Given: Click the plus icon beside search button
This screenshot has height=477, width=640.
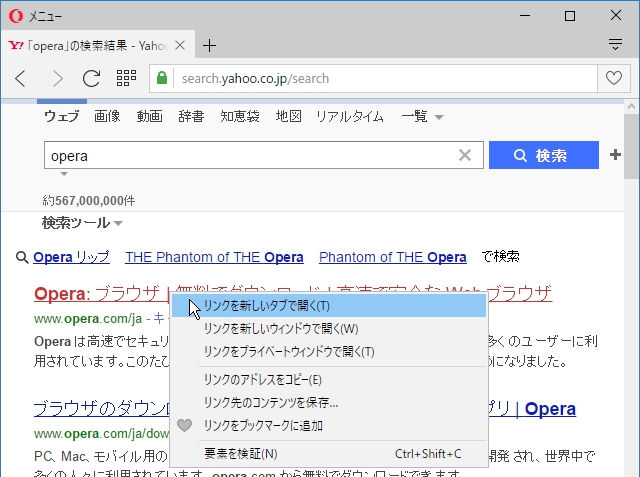Looking at the screenshot, I should [x=615, y=155].
